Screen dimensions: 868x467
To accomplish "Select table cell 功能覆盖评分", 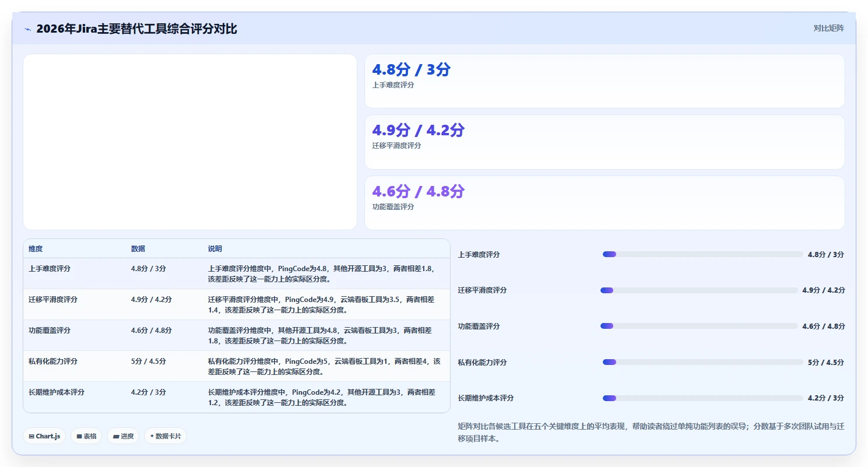I will pos(50,331).
